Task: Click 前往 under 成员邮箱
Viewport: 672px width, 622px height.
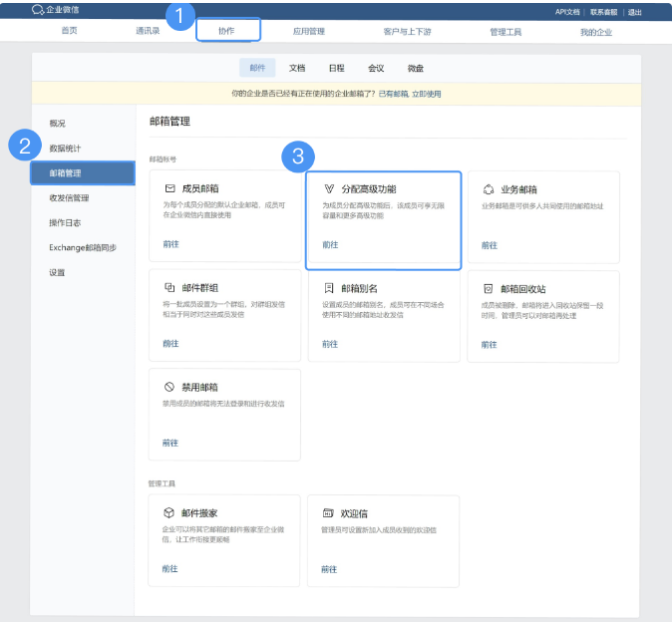Action: (x=170, y=244)
